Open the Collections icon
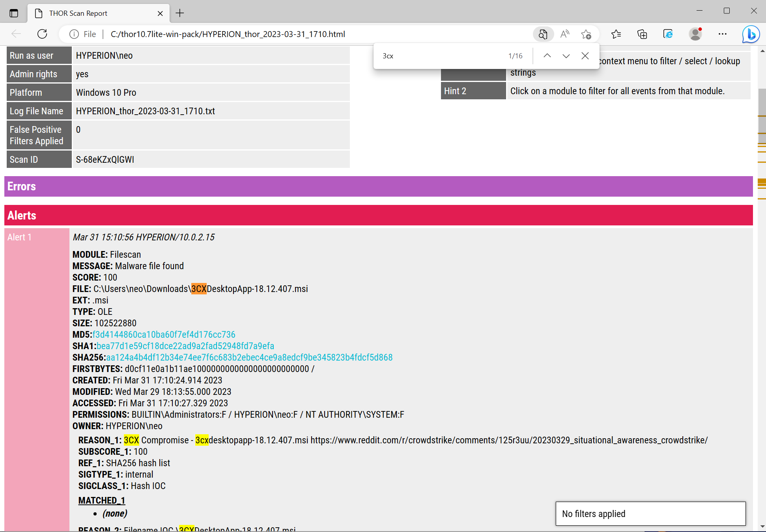Image resolution: width=766 pixels, height=532 pixels. (642, 34)
